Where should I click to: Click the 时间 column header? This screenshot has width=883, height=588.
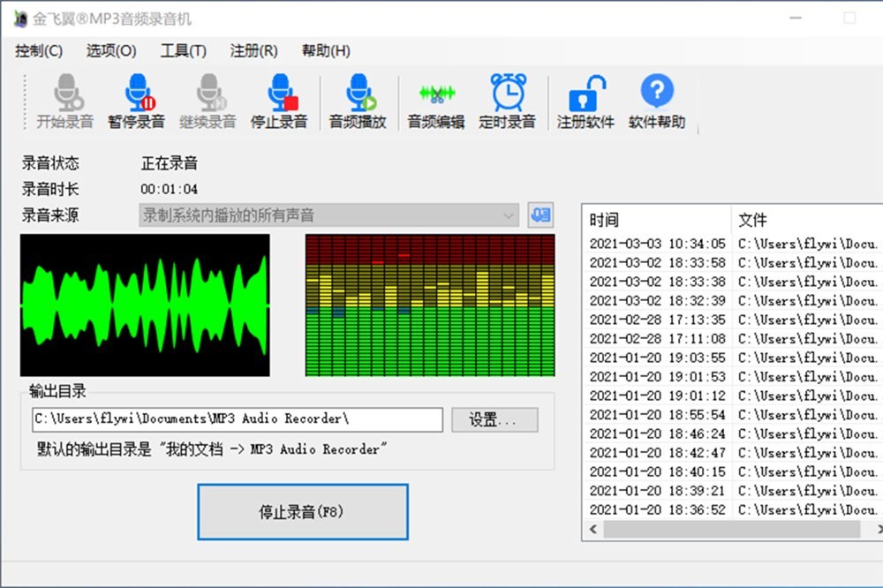click(656, 220)
